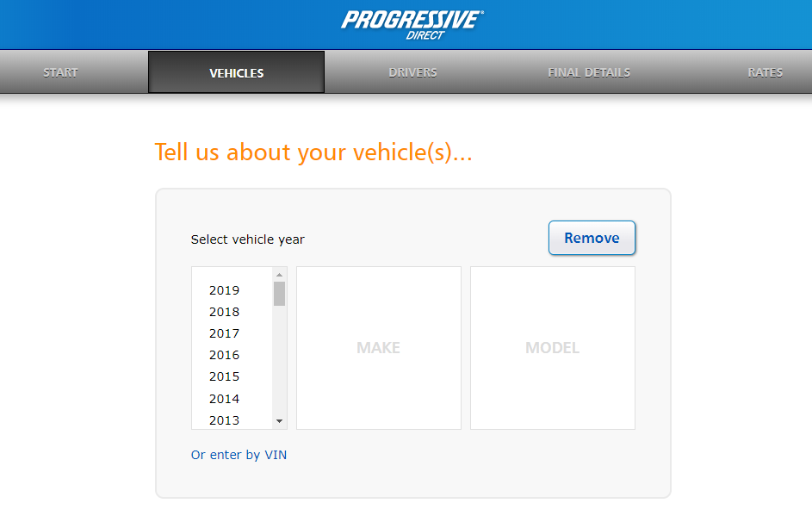The image size is (812, 522).
Task: Choose vehicle year 2015
Action: point(224,376)
